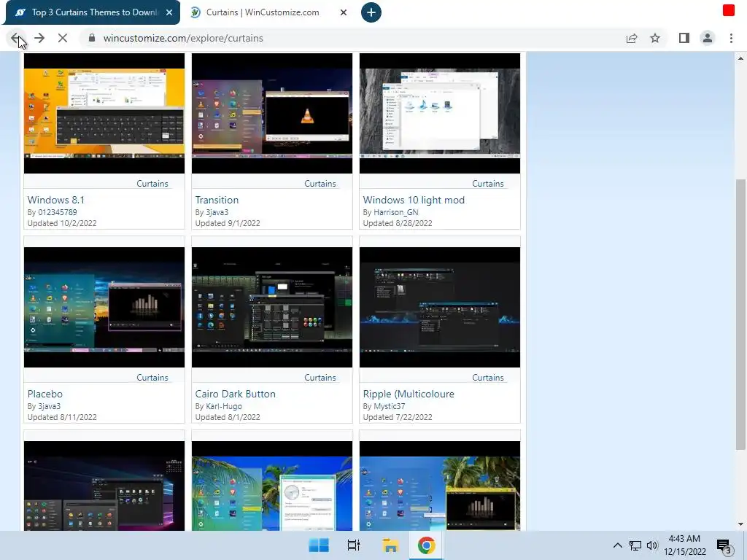The width and height of the screenshot is (747, 560).
Task: Select the Chrome icon in the taskbar
Action: [x=426, y=545]
